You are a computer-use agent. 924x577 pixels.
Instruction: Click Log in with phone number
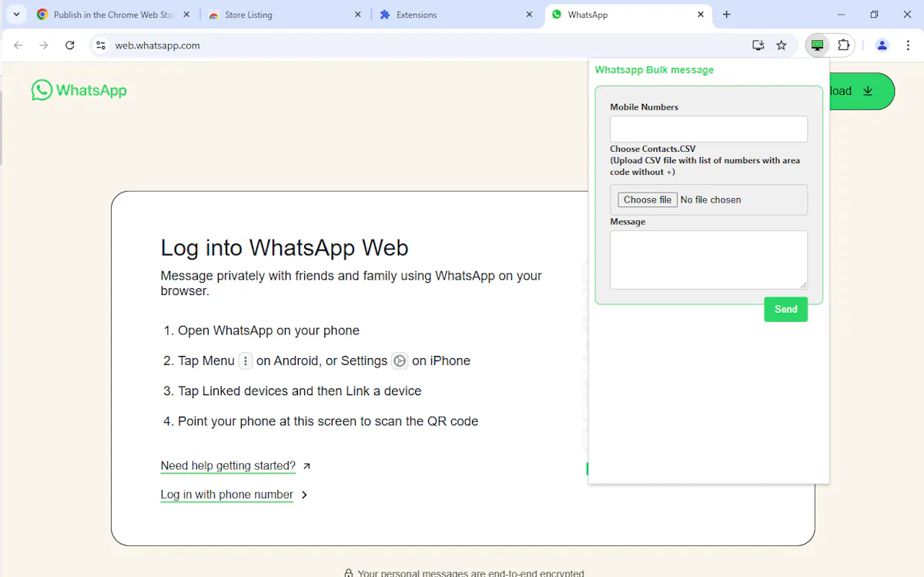tap(226, 495)
